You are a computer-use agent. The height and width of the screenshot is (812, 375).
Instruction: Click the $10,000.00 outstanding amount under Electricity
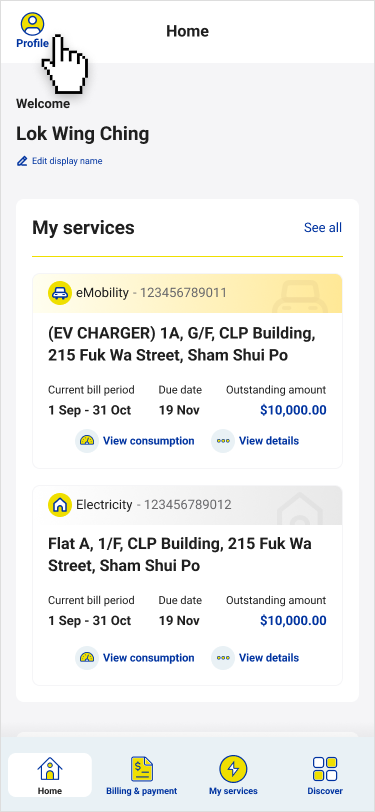(293, 621)
